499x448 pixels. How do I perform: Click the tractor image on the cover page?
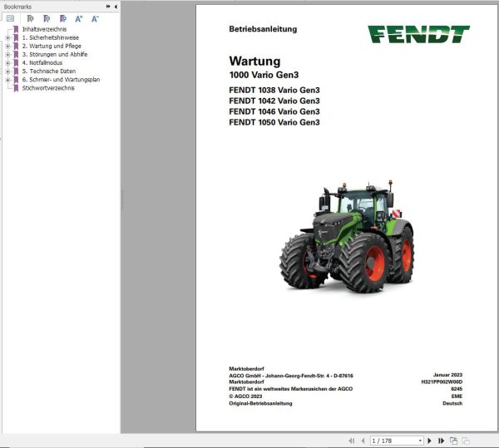click(x=347, y=236)
